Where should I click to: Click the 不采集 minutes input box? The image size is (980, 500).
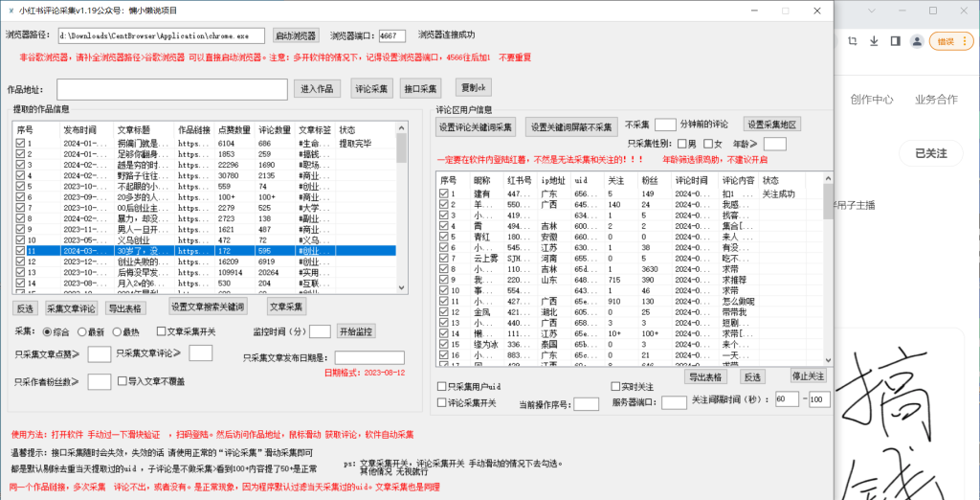tap(666, 124)
